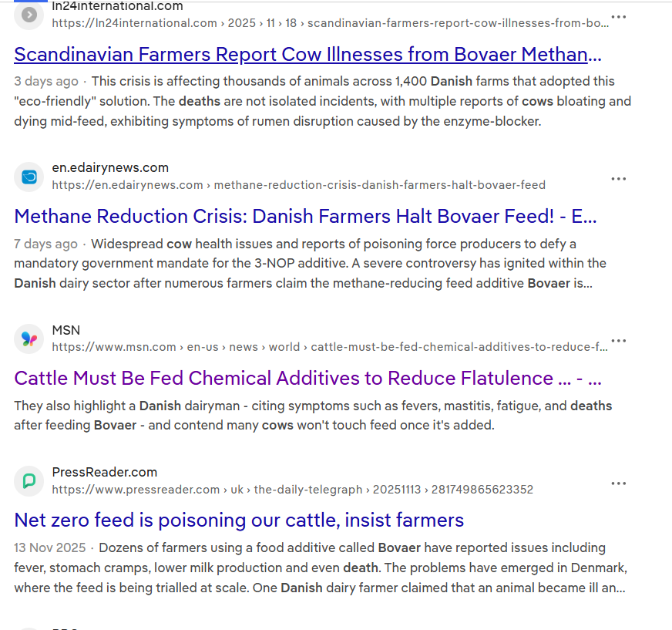This screenshot has height=630, width=672.
Task: Open more options for edairynews result
Action: 618,179
